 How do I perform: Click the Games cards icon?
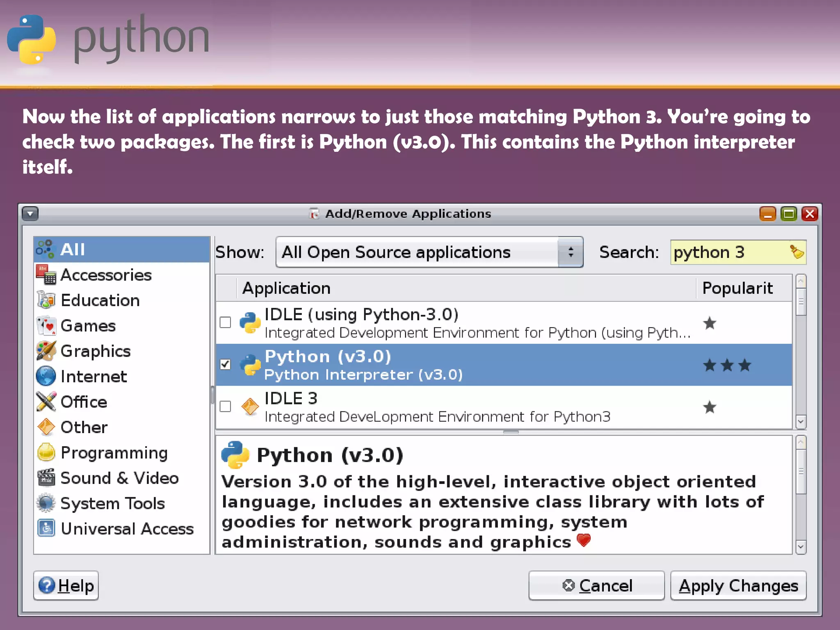(x=46, y=325)
